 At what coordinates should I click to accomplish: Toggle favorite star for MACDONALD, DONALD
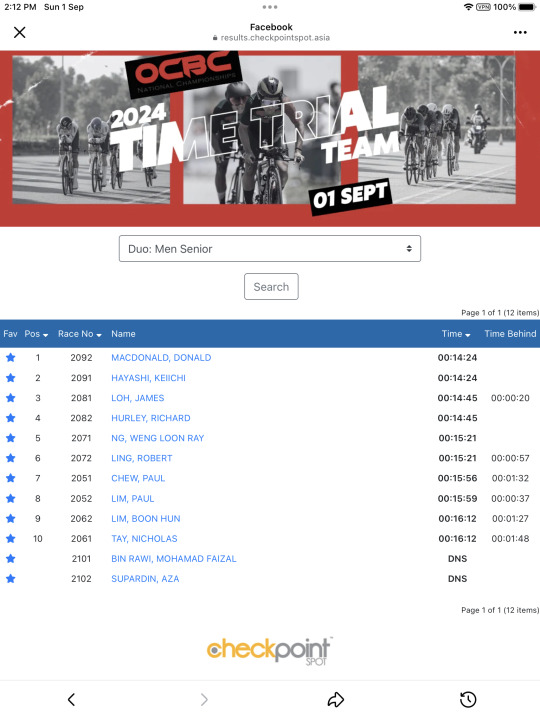click(x=11, y=357)
